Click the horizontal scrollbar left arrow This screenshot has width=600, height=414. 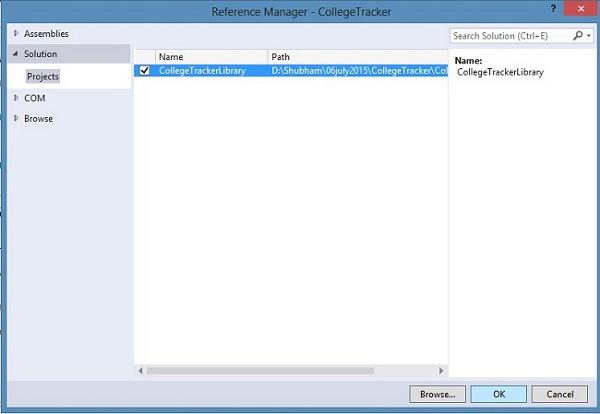(x=140, y=370)
